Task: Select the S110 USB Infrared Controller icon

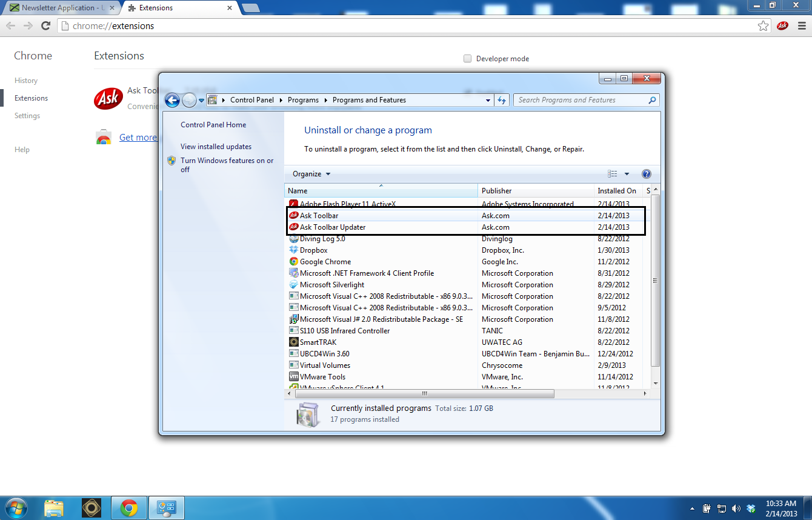Action: (294, 331)
